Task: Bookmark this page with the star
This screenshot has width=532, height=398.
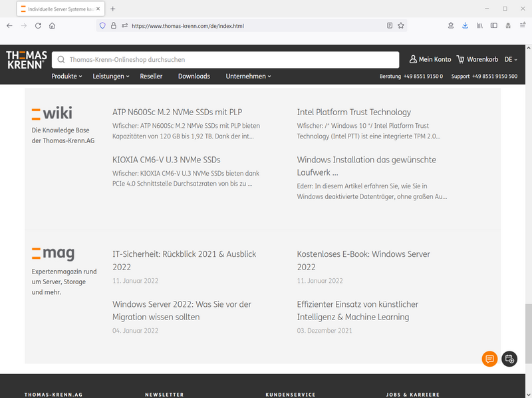Action: 401,25
